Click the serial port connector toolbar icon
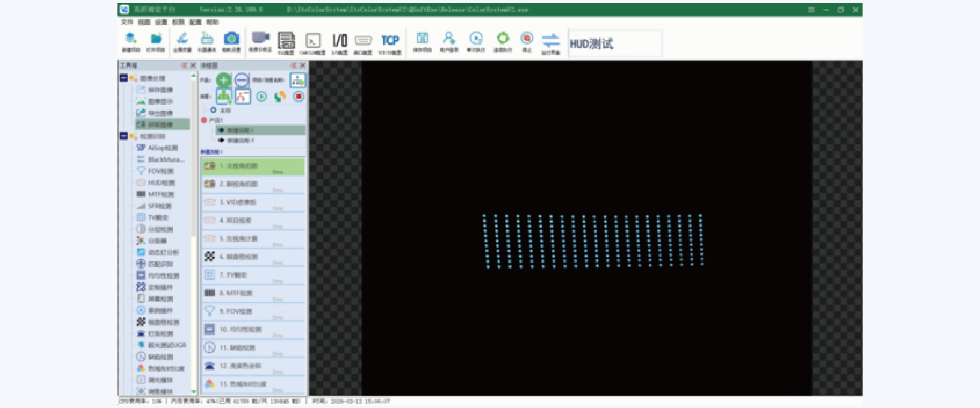 click(363, 41)
